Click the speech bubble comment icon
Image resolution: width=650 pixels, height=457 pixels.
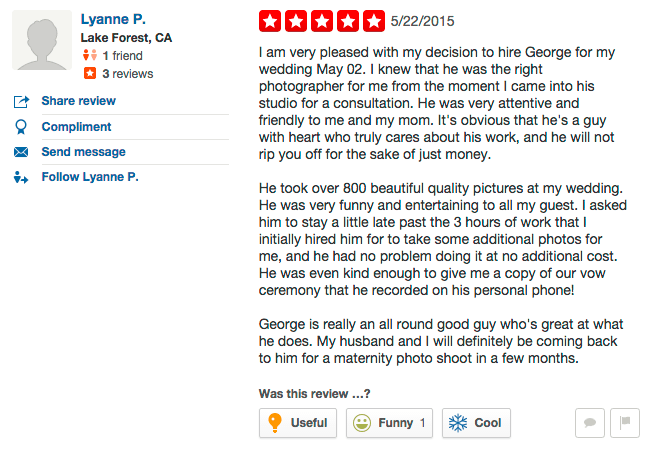coord(590,423)
